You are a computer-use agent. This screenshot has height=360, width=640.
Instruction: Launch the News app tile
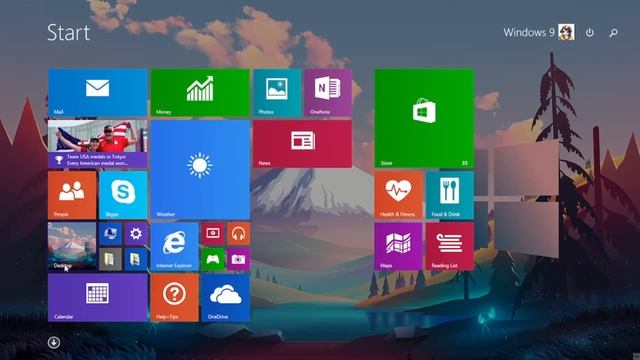302,144
